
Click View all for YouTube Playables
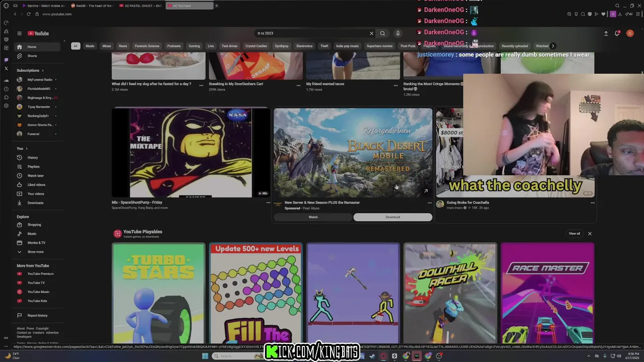[575, 233]
